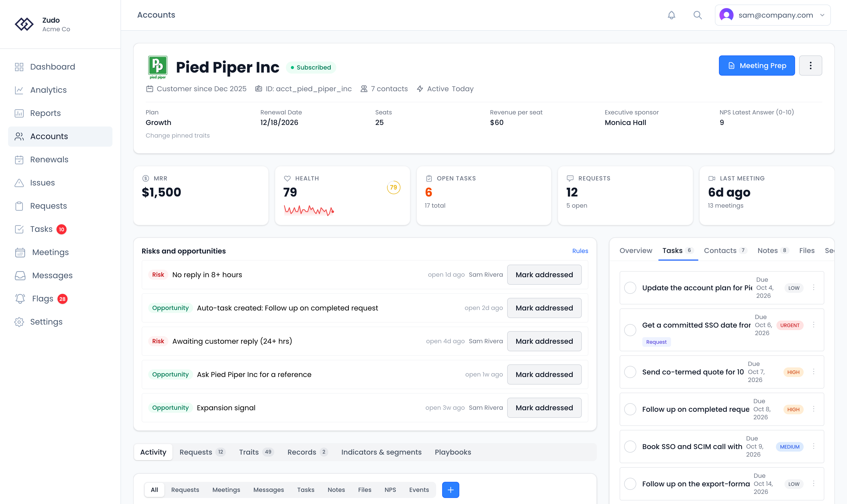
Task: Click the Request tag on SSO task
Action: click(x=656, y=342)
